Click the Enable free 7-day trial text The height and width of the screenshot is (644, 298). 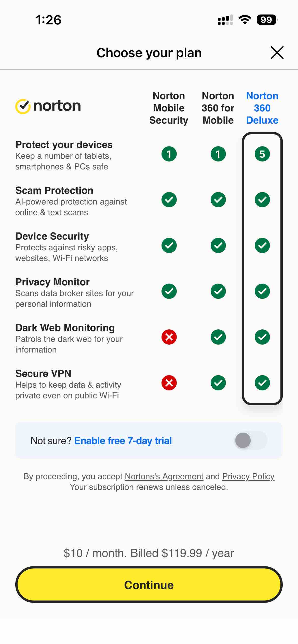[x=123, y=441]
